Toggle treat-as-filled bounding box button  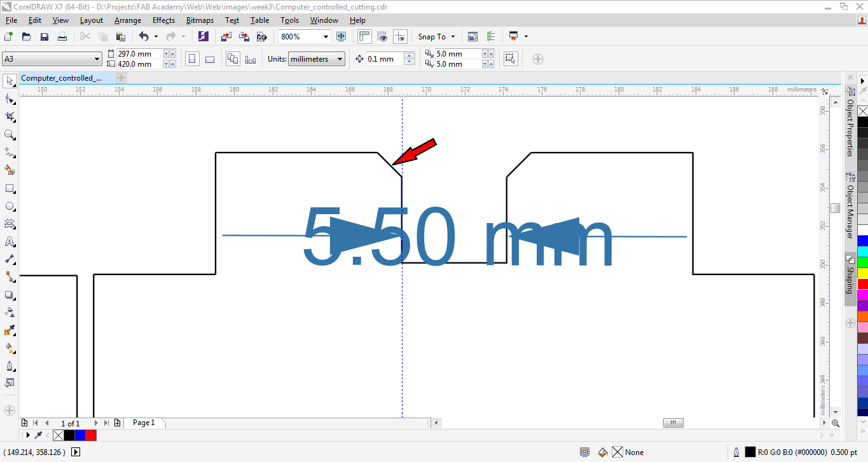[x=509, y=59]
